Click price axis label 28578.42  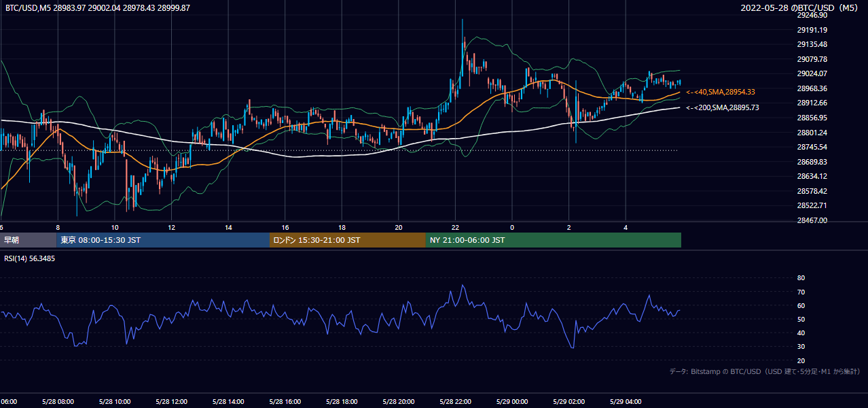(812, 191)
